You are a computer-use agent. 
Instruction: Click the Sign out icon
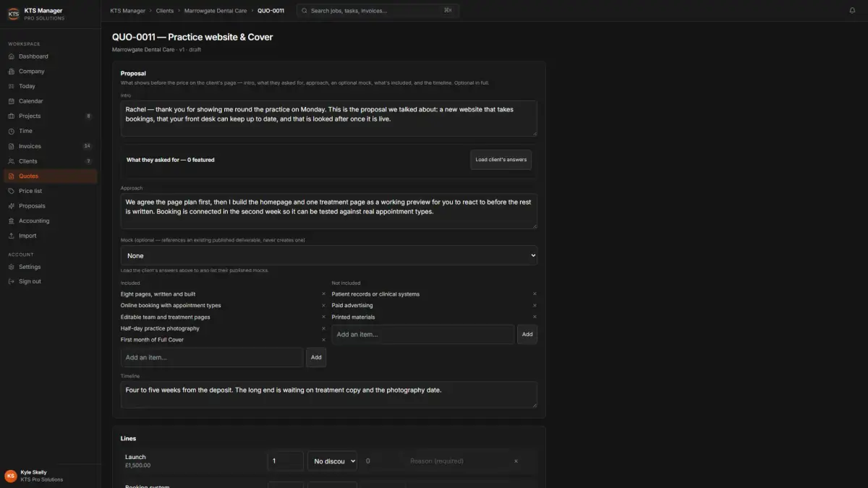[x=12, y=281]
